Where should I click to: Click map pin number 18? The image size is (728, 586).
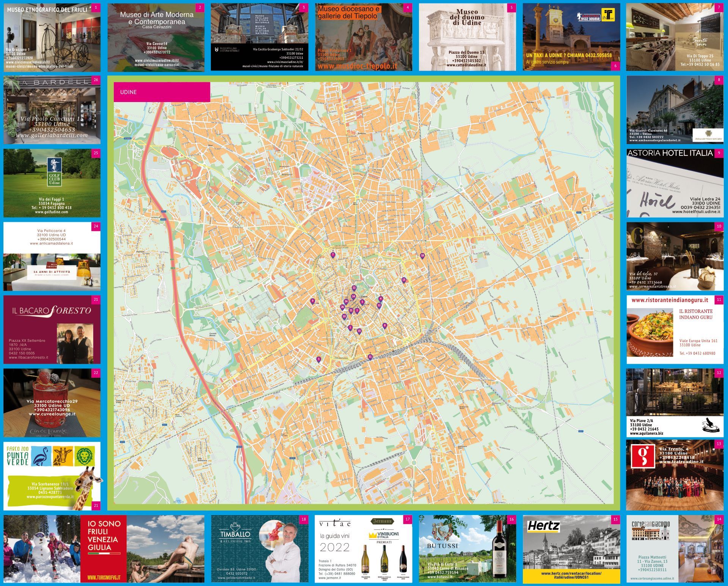tap(422, 256)
